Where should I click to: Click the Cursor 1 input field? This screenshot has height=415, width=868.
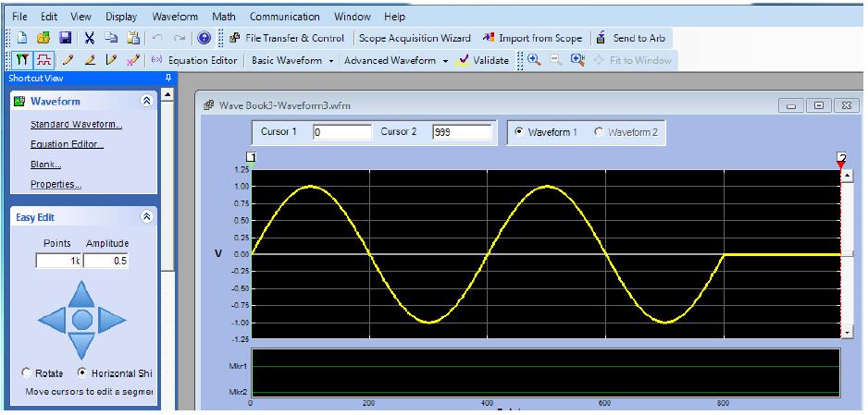click(341, 132)
